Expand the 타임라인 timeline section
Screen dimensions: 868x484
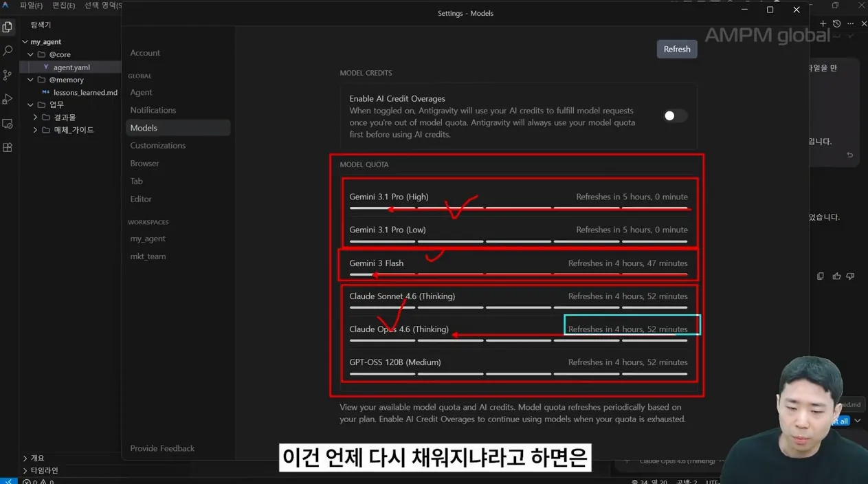click(x=40, y=470)
